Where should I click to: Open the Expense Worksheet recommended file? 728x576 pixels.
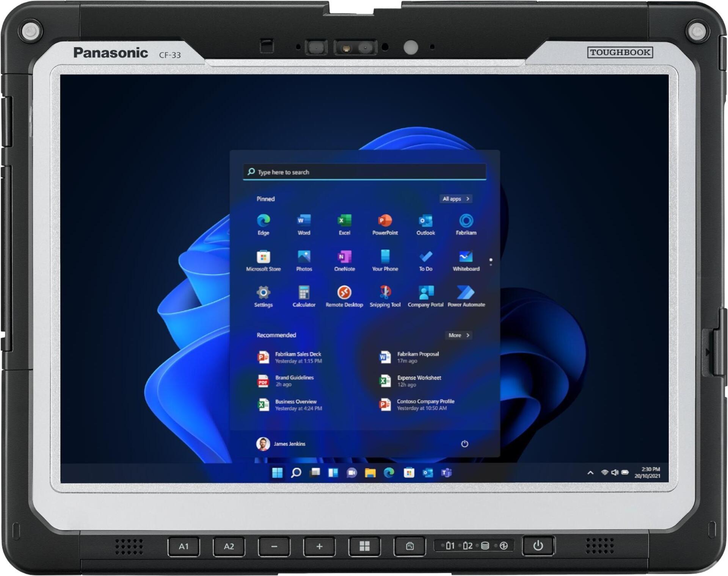(411, 381)
